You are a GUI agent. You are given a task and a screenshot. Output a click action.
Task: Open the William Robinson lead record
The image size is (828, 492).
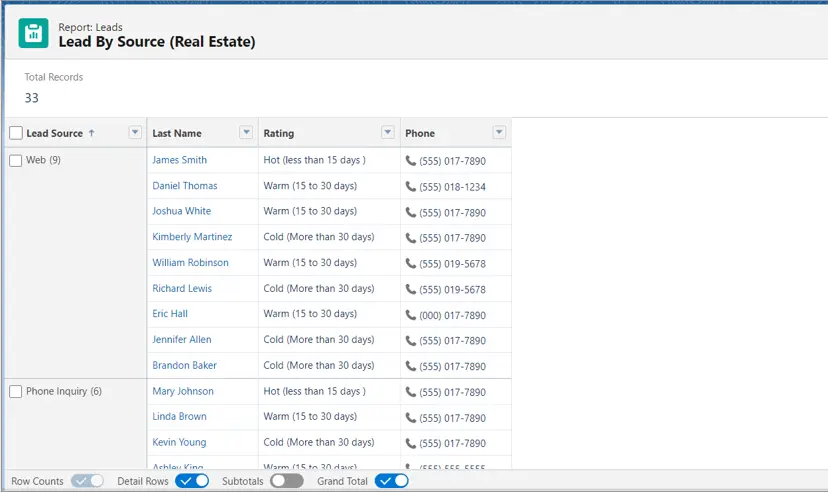[x=191, y=262]
